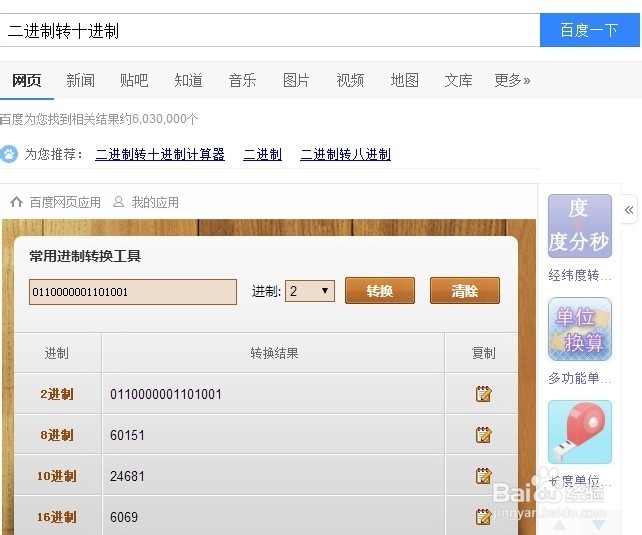Click the 16进制 row label
This screenshot has height=535, width=642.
pyautogui.click(x=57, y=517)
